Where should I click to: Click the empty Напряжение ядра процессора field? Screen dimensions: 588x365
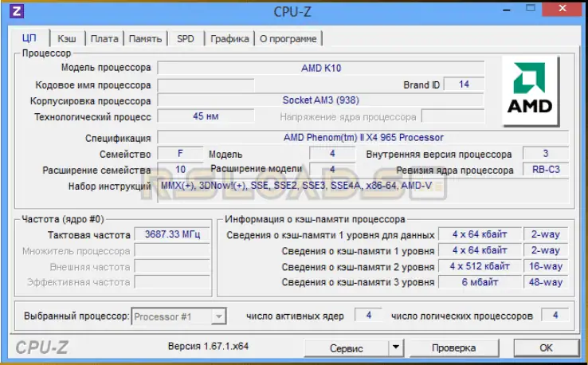pyautogui.click(x=453, y=116)
